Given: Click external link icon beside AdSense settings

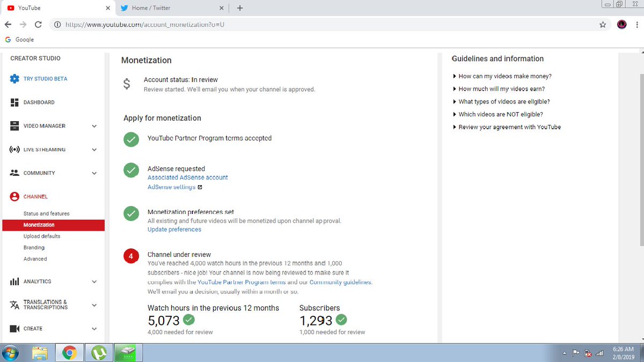Looking at the screenshot, I should pos(200,187).
